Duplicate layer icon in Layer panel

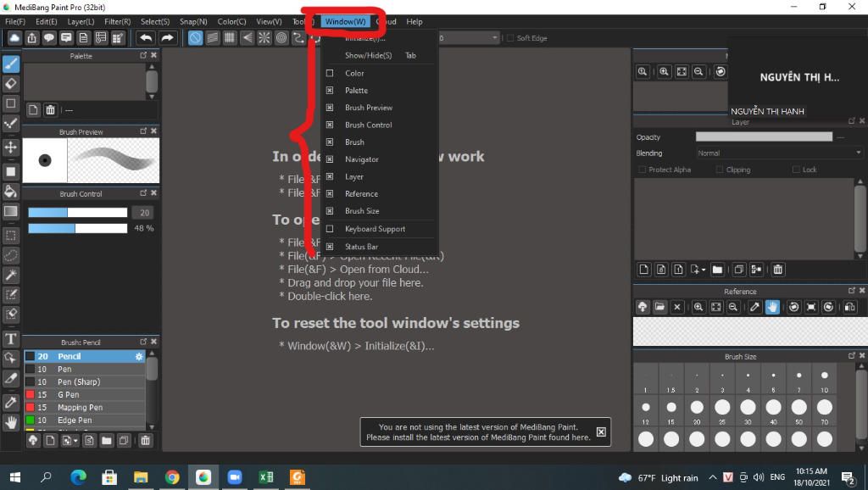[x=738, y=270]
